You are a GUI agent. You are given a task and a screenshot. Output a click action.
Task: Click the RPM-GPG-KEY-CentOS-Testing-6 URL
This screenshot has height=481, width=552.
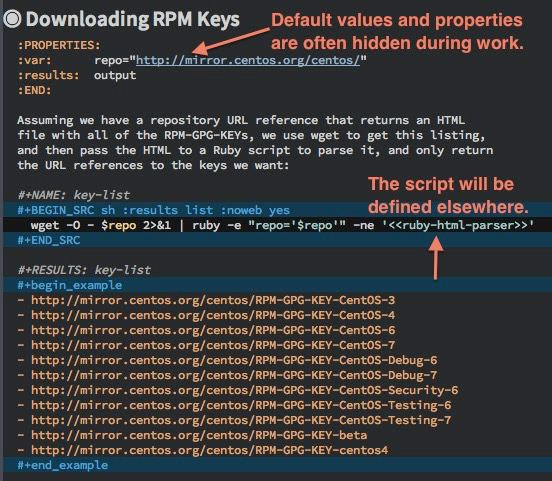pyautogui.click(x=241, y=405)
